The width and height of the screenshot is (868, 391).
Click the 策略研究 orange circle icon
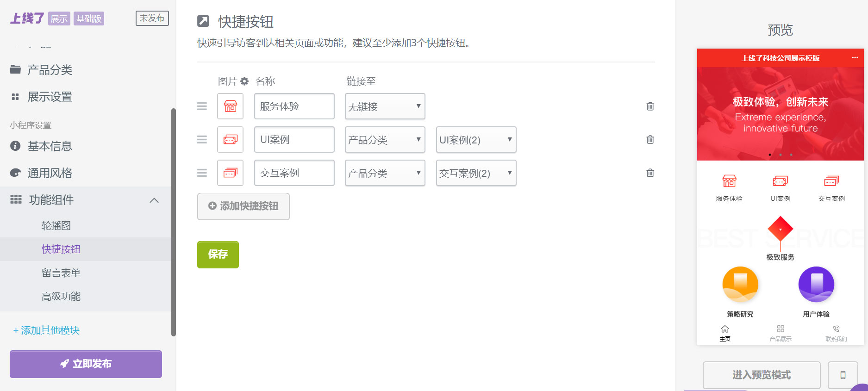(x=740, y=285)
